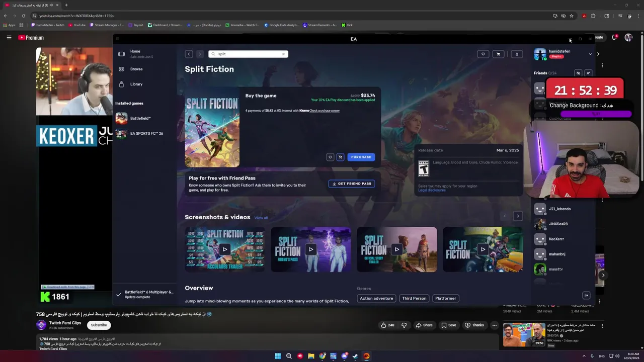Click the YouTube Premium logo
Screen dimensions: 644x362
[31, 38]
